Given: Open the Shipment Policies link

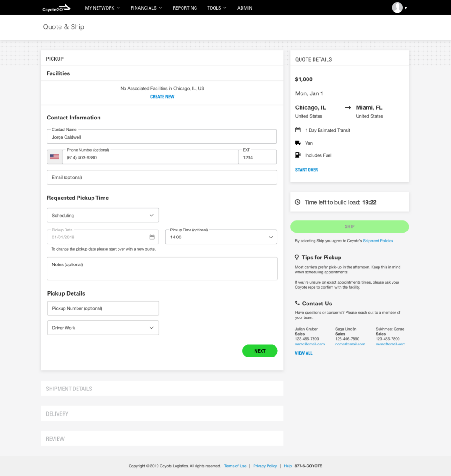Looking at the screenshot, I should (x=378, y=241).
